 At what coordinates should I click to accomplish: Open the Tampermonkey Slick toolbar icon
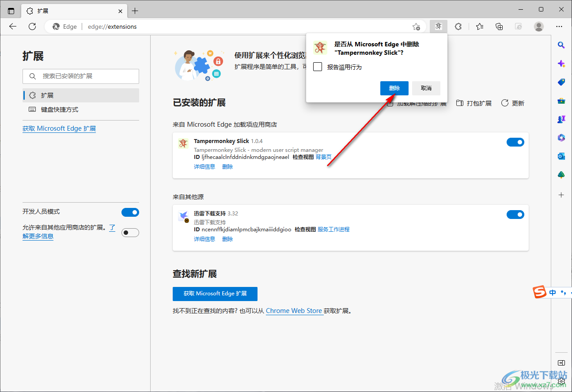tap(438, 26)
